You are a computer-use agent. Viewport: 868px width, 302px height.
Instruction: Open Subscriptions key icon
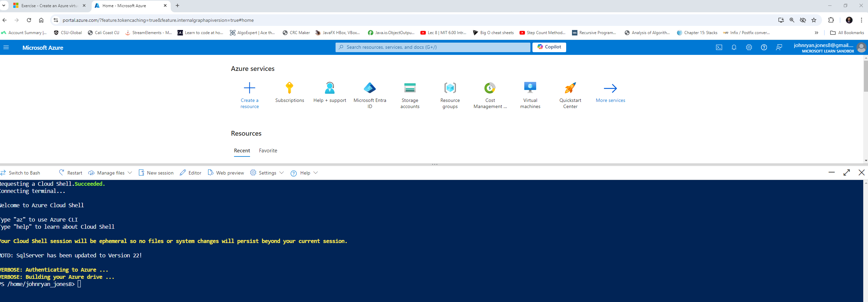tap(290, 88)
